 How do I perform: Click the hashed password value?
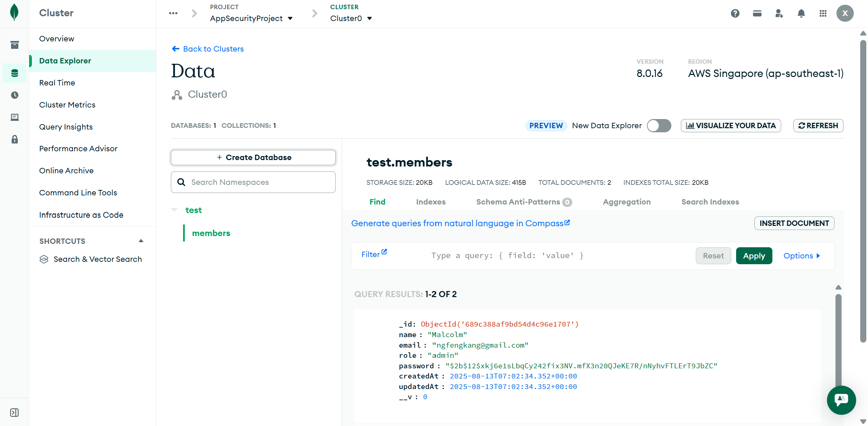[x=581, y=366]
